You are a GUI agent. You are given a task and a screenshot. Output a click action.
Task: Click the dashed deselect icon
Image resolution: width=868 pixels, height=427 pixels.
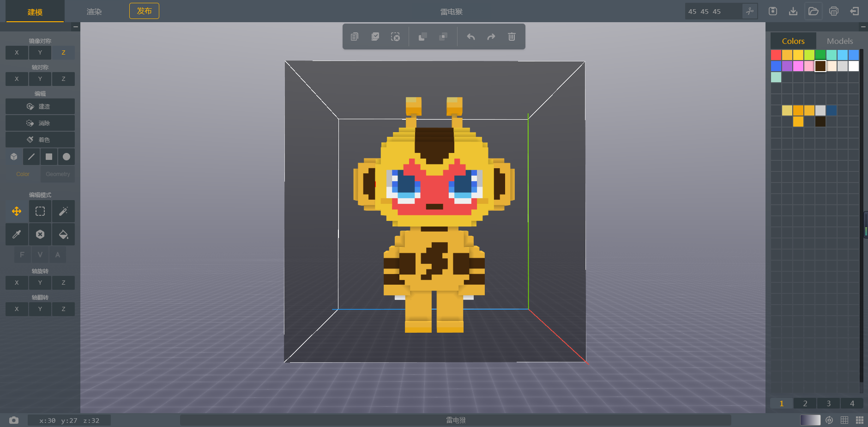click(x=395, y=37)
